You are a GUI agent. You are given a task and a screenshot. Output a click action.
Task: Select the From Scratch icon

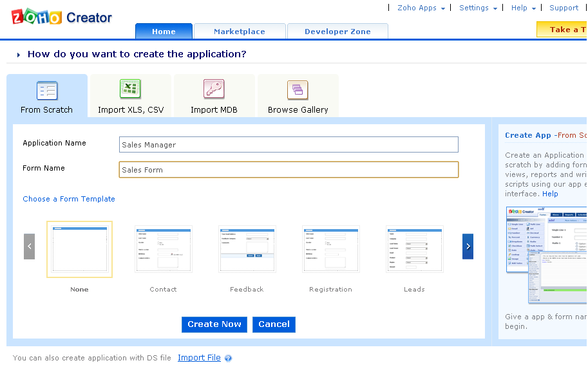(x=47, y=91)
